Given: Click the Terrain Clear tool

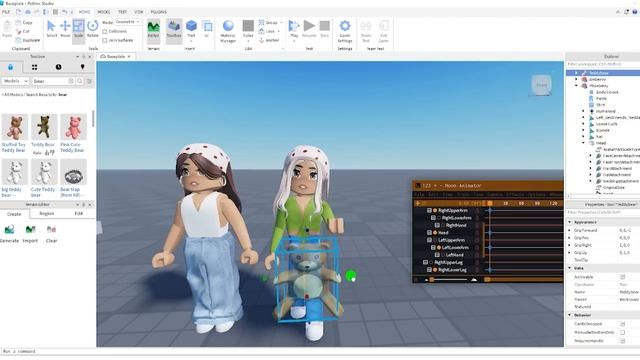Looking at the screenshot, I should click(x=51, y=234).
